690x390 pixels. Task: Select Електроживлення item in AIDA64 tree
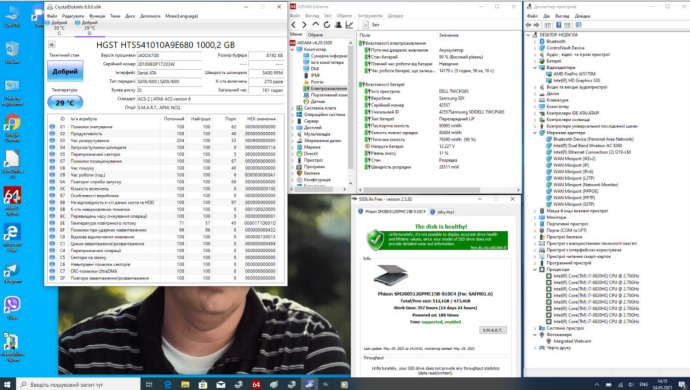pos(325,88)
